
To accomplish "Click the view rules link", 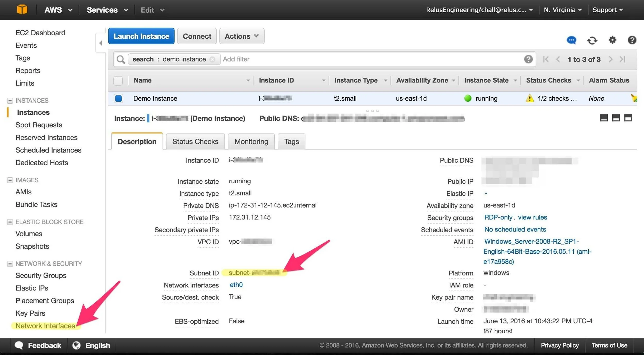I will coord(532,217).
